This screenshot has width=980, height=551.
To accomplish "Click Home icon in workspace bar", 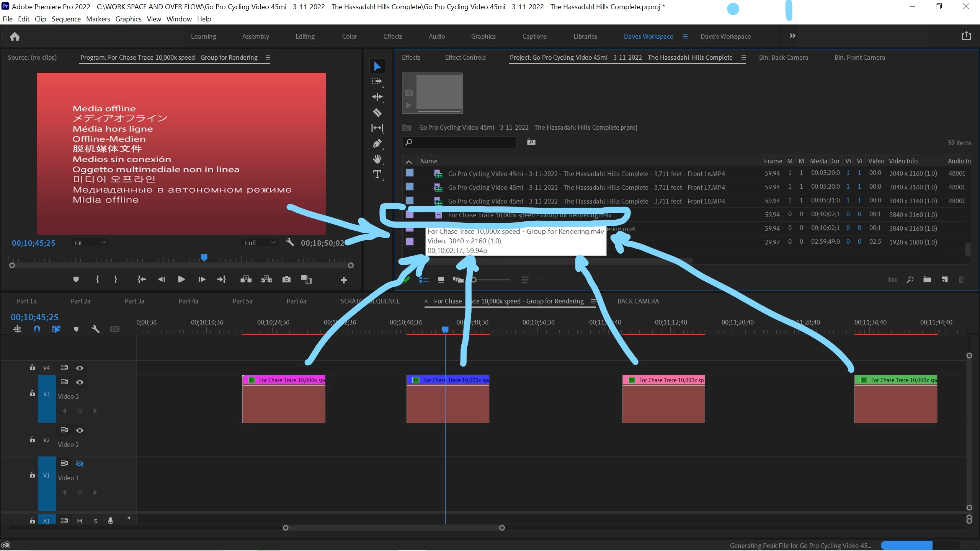I will (15, 36).
